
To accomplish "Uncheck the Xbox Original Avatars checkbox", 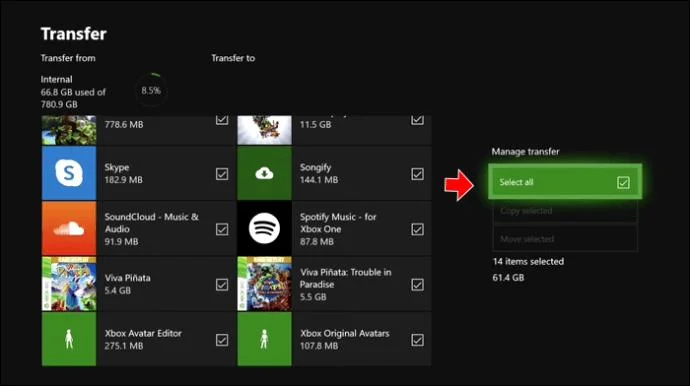I will pyautogui.click(x=417, y=340).
